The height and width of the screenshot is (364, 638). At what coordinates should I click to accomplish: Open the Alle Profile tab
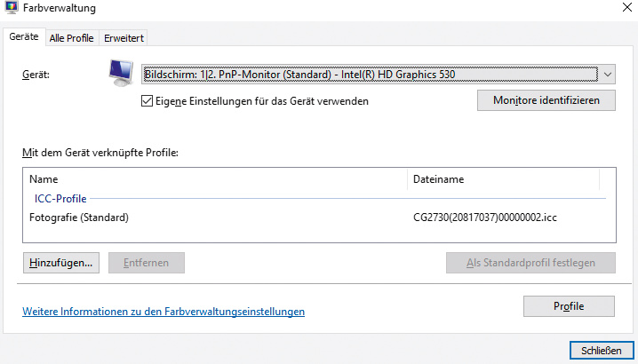(72, 38)
